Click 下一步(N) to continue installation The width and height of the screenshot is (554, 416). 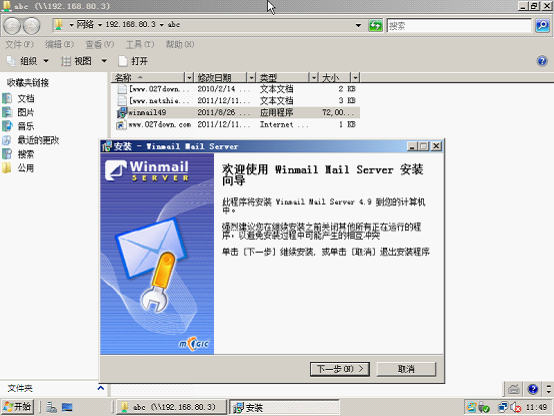click(340, 369)
